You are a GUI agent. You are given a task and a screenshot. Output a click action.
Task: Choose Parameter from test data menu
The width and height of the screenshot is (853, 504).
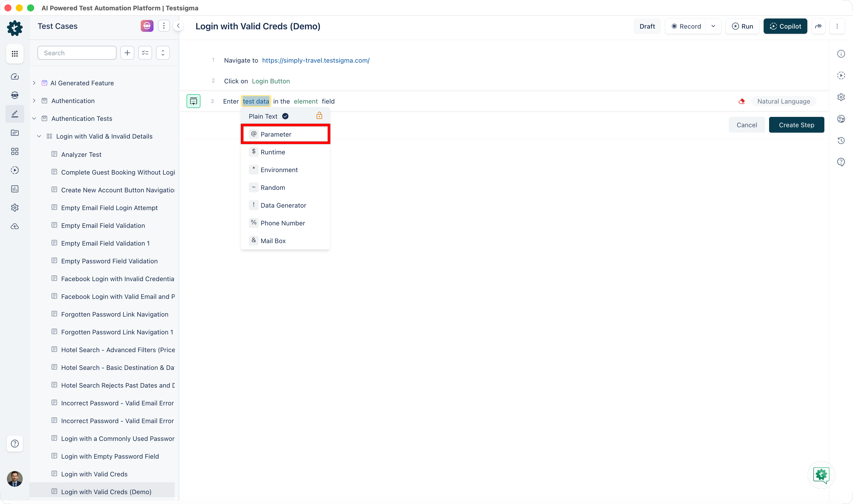286,134
